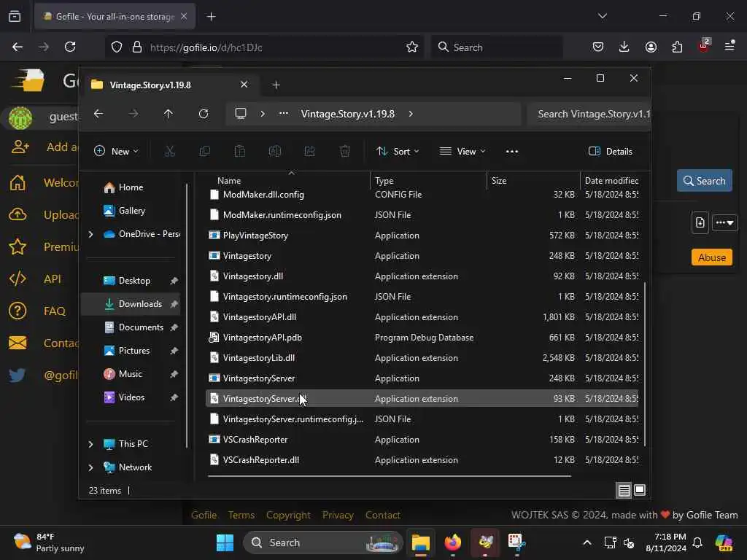Go forward in File Explorer

point(133,114)
